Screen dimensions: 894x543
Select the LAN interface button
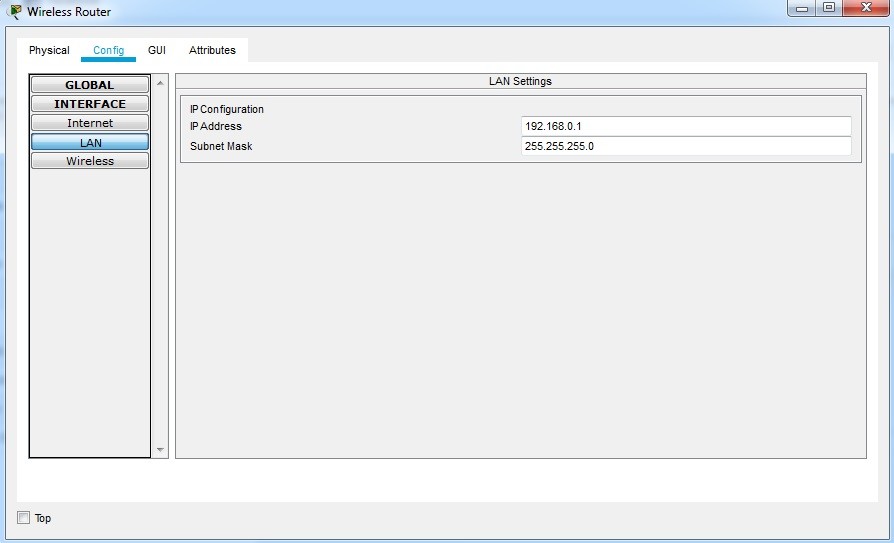point(90,142)
